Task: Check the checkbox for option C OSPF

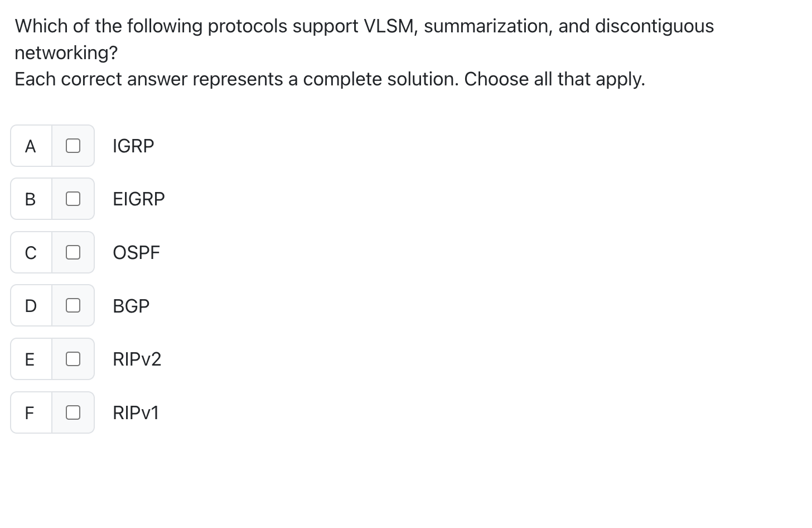Action: point(73,252)
